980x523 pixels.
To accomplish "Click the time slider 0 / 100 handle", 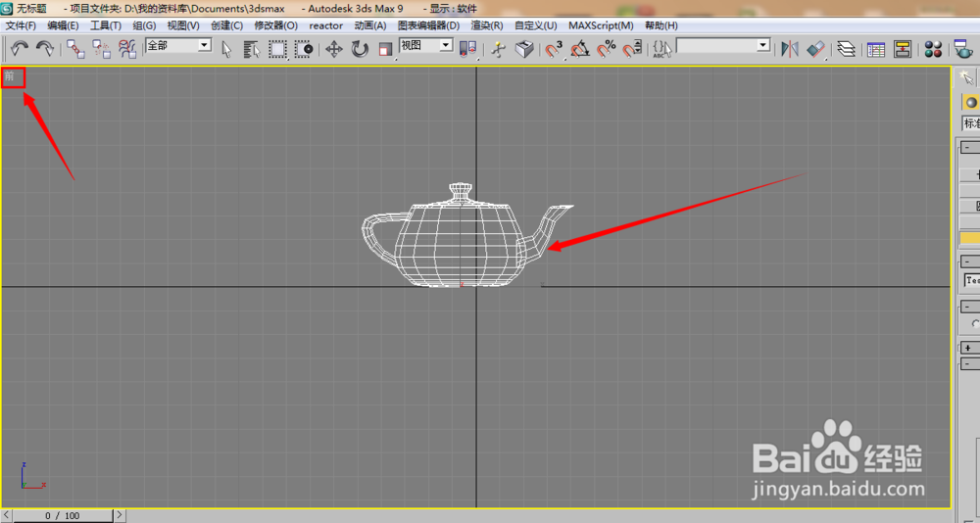I will 63,516.
